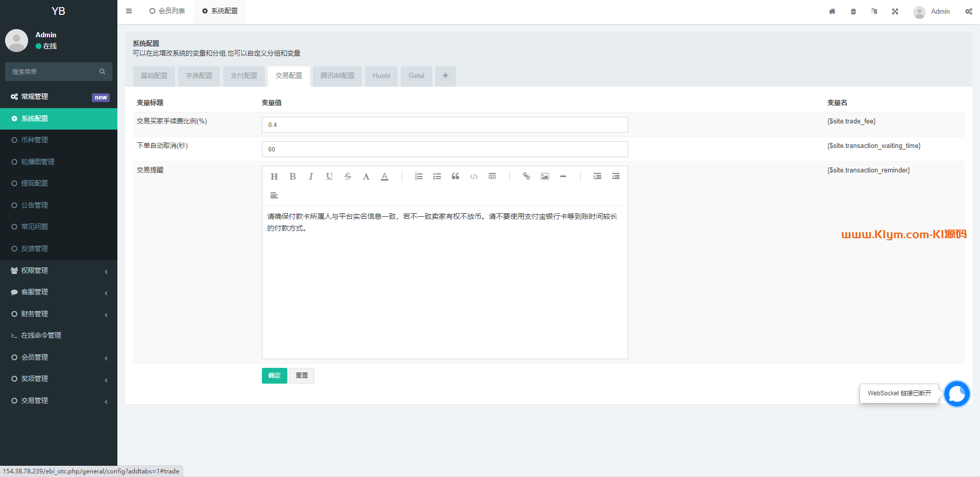Focus the 交易买家手续费比例 input field
This screenshot has height=477, width=980.
click(x=445, y=125)
